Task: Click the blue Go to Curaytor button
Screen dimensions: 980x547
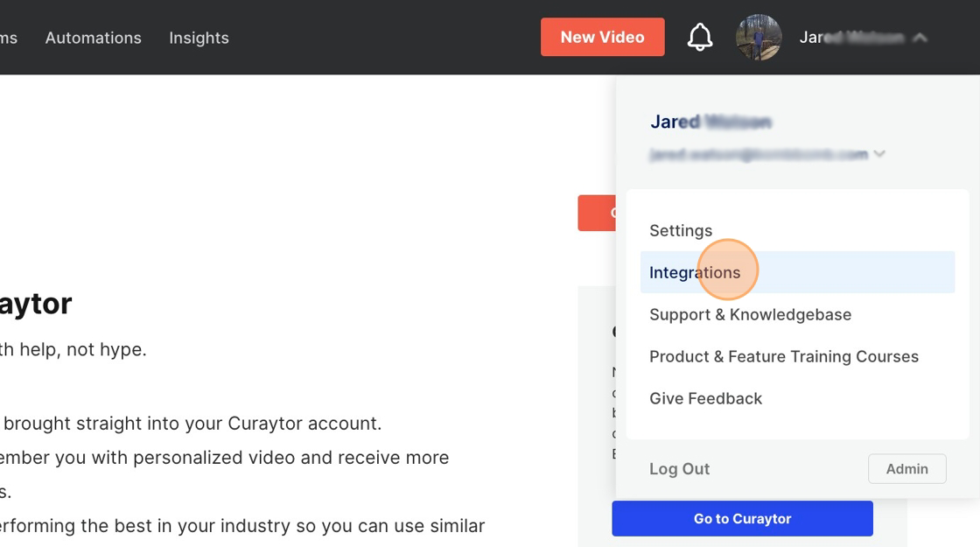Action: point(742,518)
